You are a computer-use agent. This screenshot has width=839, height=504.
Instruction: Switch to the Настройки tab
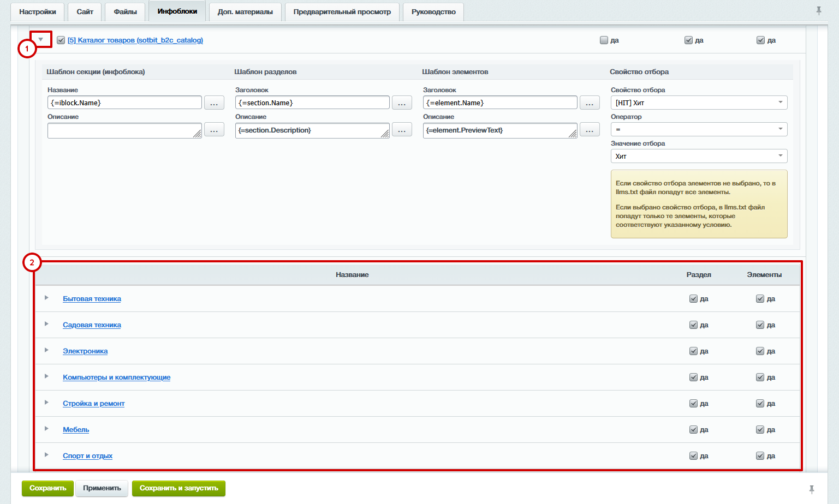(x=38, y=12)
